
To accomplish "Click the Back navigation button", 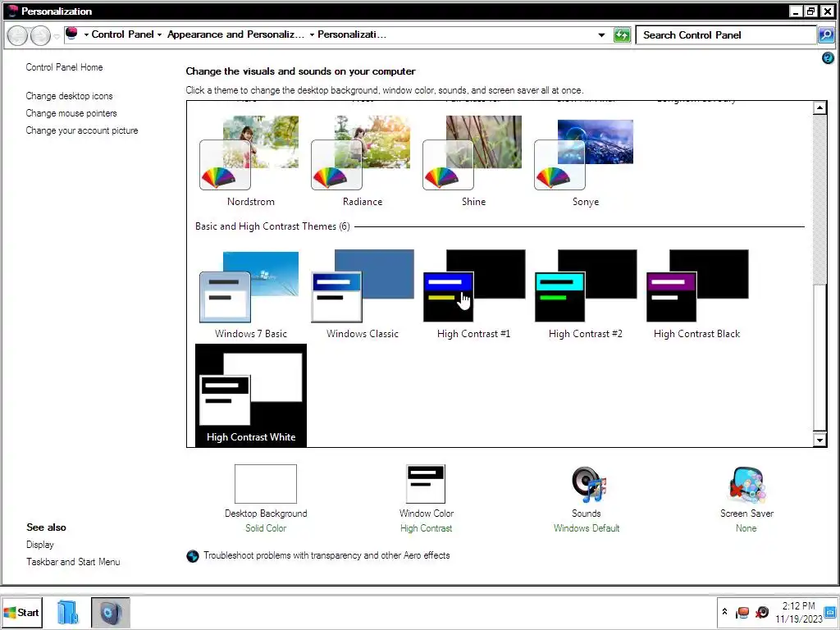I will [17, 36].
